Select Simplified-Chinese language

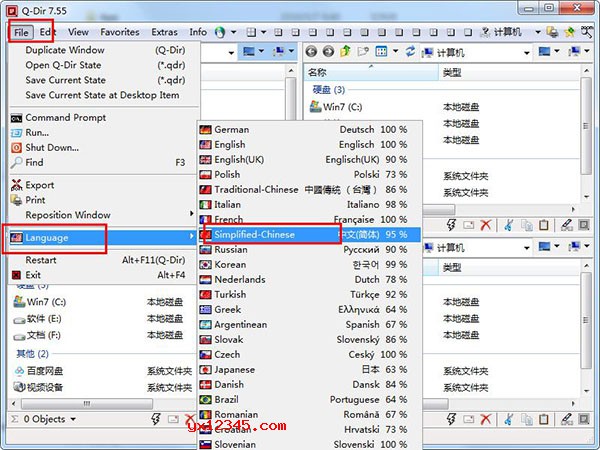click(309, 235)
